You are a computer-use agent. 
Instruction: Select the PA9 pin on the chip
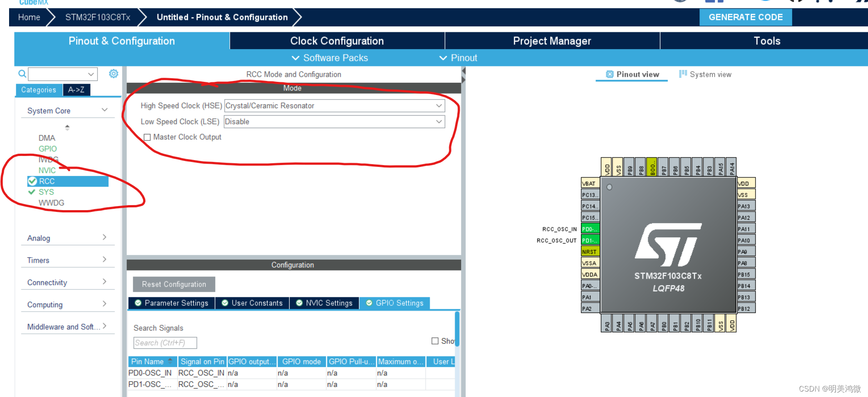746,251
